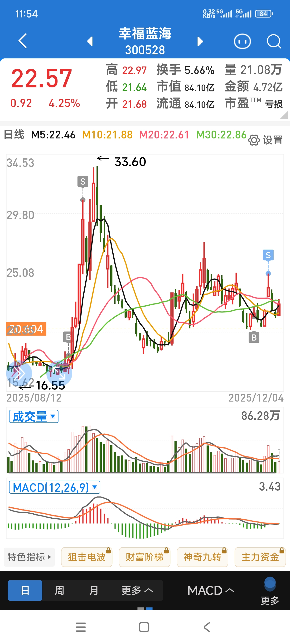Tap the 设置 settings text

[273, 140]
